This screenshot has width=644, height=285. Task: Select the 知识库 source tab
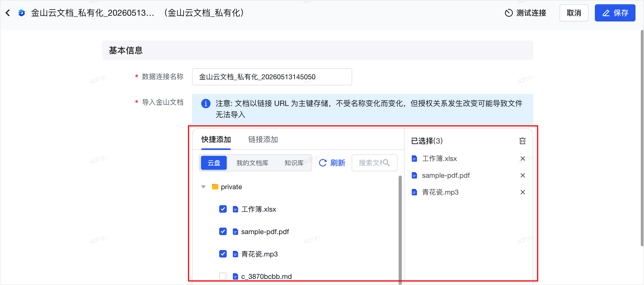[294, 163]
